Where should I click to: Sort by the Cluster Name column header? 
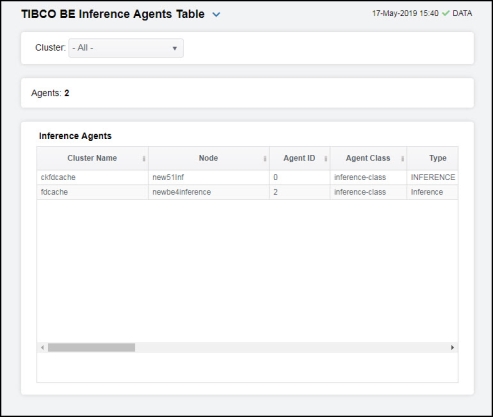point(92,158)
